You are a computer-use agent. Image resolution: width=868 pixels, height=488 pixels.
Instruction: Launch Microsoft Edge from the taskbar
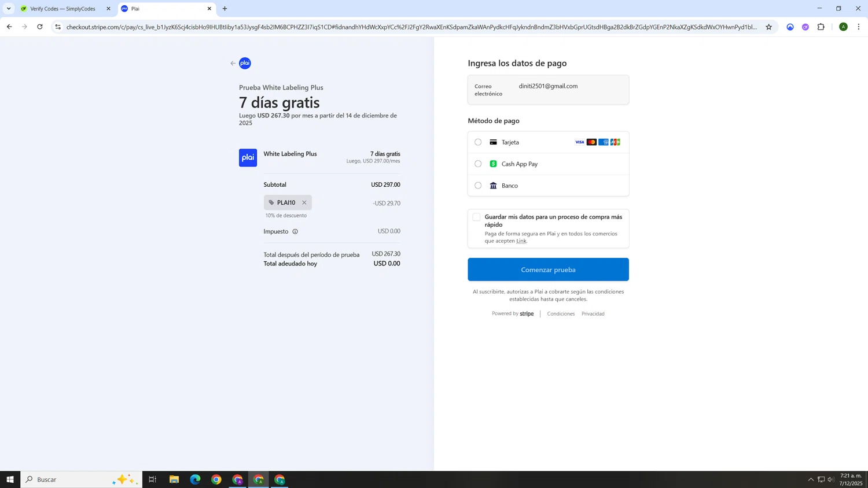pyautogui.click(x=195, y=479)
